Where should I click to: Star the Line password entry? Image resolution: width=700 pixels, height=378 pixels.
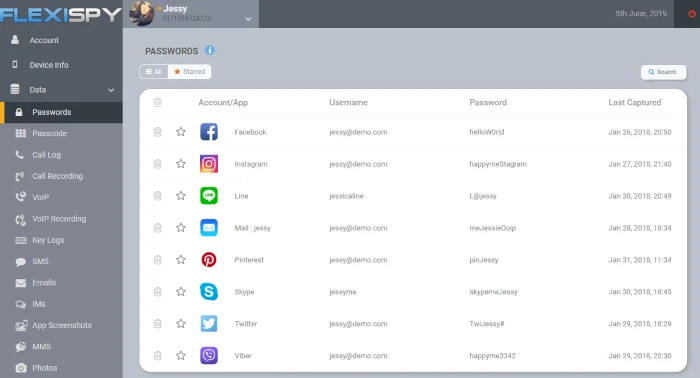[x=181, y=195]
